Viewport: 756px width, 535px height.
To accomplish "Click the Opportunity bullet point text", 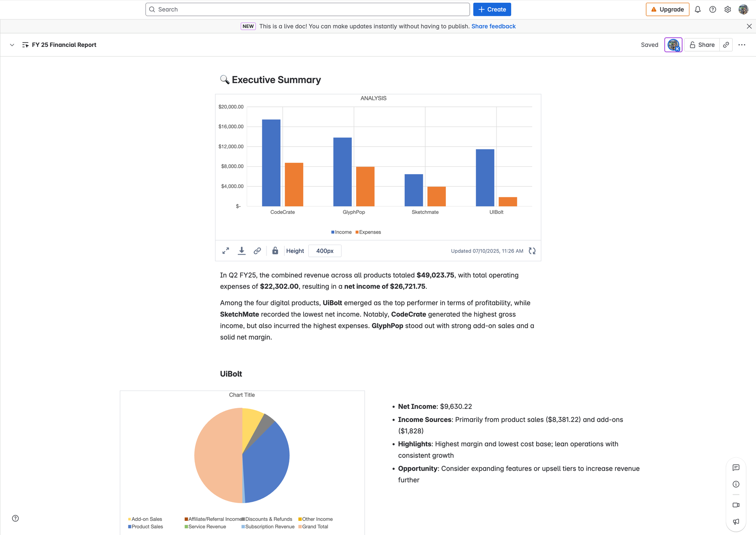I will 519,474.
